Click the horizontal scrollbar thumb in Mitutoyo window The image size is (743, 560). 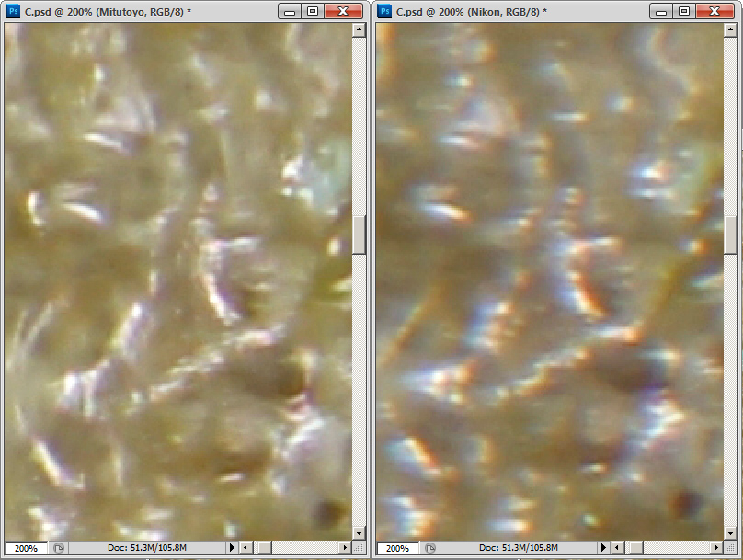pyautogui.click(x=265, y=548)
